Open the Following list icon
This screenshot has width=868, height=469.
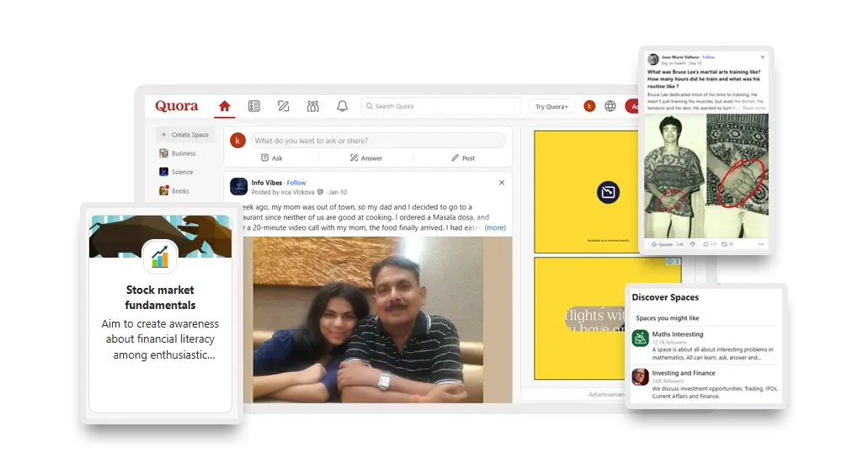point(254,106)
